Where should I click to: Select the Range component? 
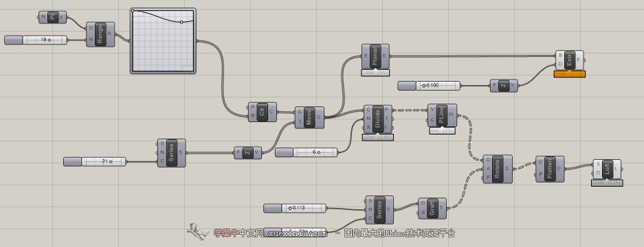click(100, 34)
